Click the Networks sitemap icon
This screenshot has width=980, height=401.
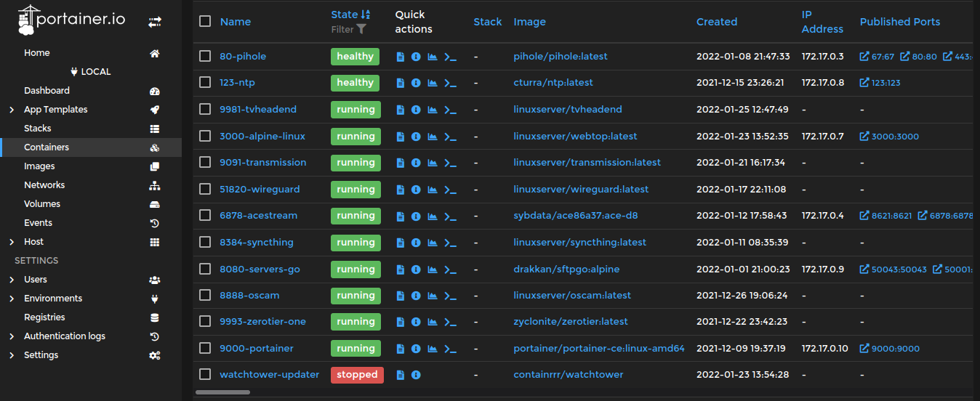coord(154,185)
